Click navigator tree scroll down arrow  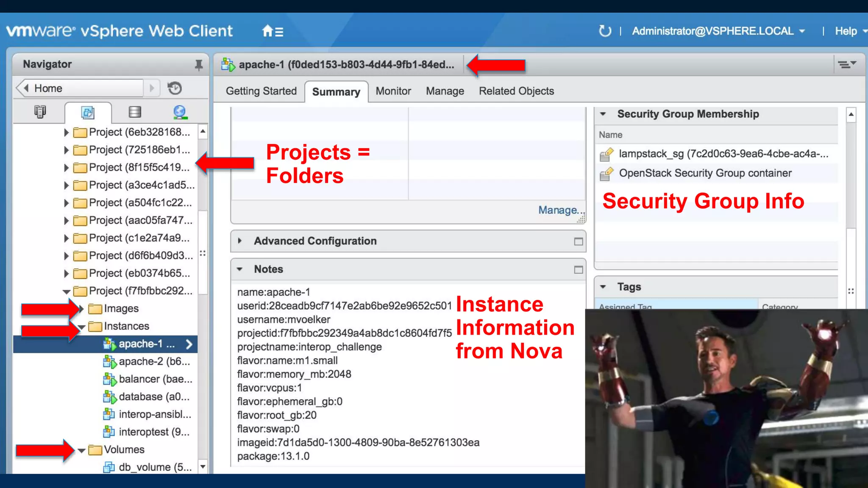point(203,467)
